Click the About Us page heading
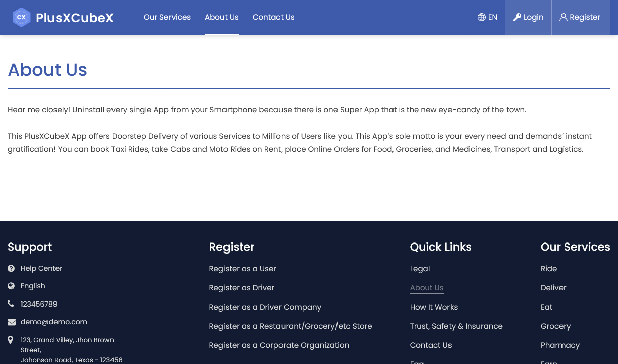618x364 pixels. (47, 70)
